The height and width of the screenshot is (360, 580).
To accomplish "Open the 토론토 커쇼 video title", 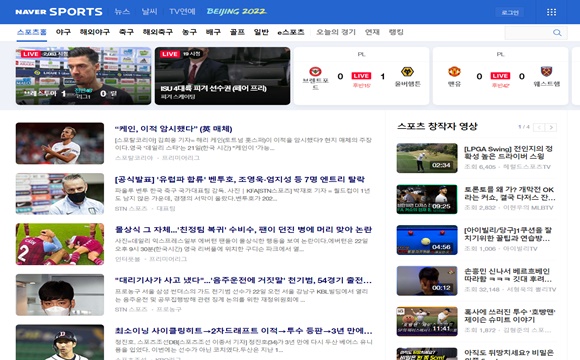I will (x=510, y=194).
